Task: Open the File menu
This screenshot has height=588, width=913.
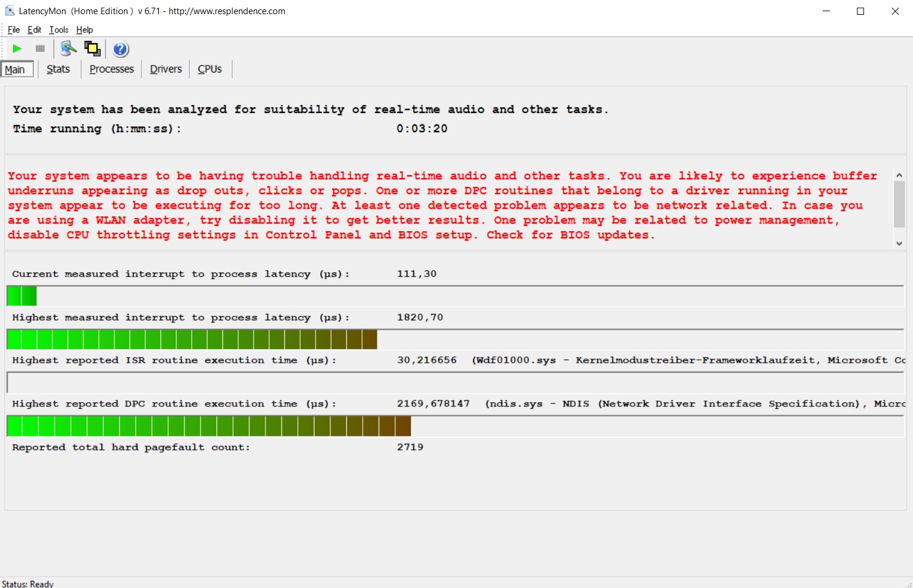Action: [14, 29]
